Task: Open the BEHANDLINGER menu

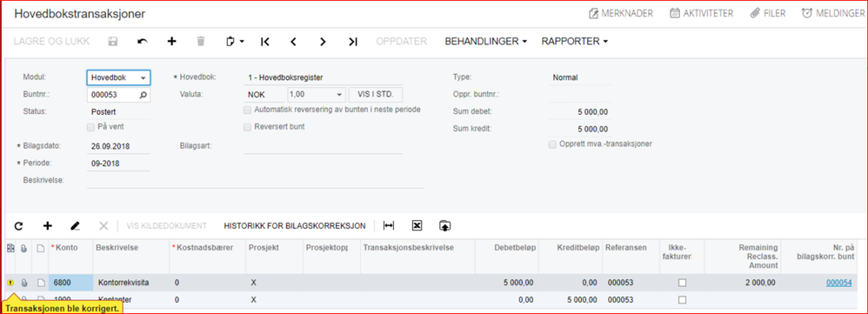Action: tap(485, 42)
